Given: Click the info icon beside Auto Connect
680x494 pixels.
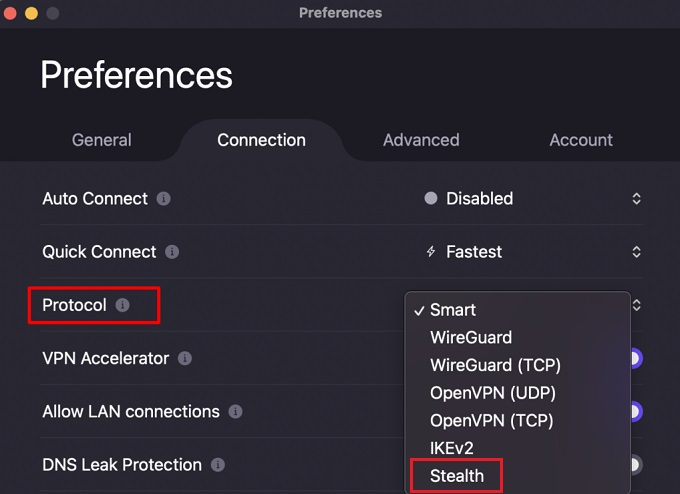Looking at the screenshot, I should click(x=164, y=199).
